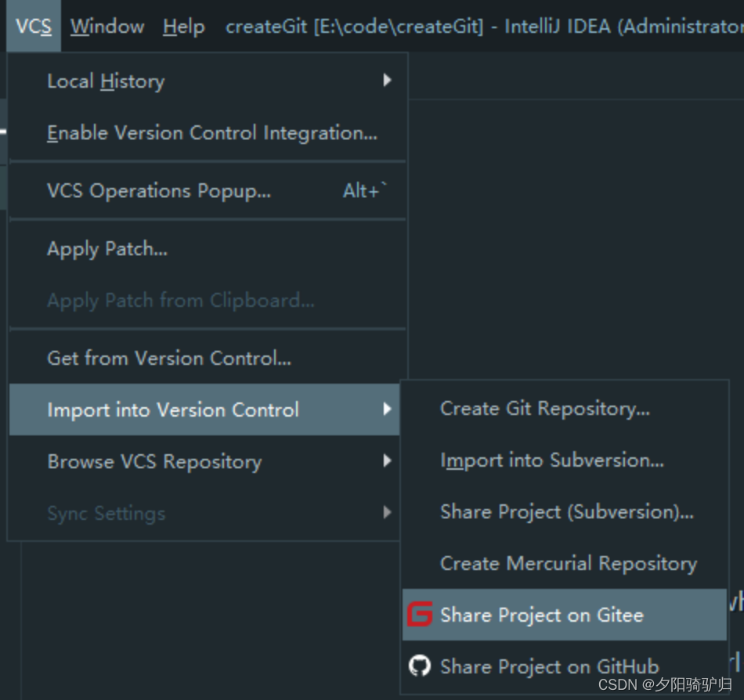Expand Browse VCS Repository submenu arrow
The image size is (744, 700).
click(387, 460)
